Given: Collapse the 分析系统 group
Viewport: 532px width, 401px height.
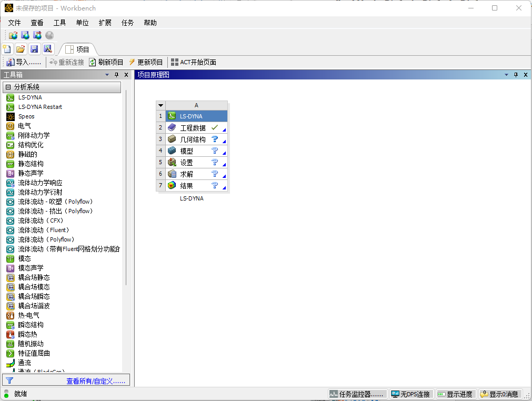Looking at the screenshot, I should 8,87.
